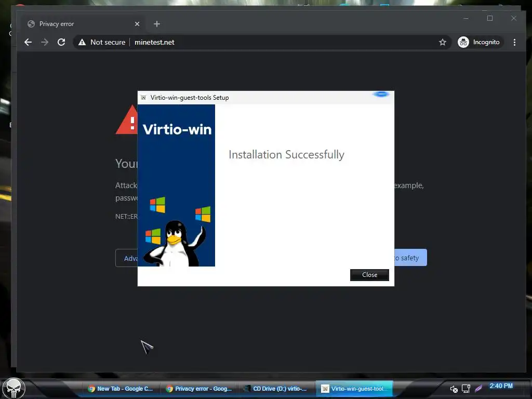Click the muted volume tray icon
The height and width of the screenshot is (399, 532).
click(x=454, y=389)
